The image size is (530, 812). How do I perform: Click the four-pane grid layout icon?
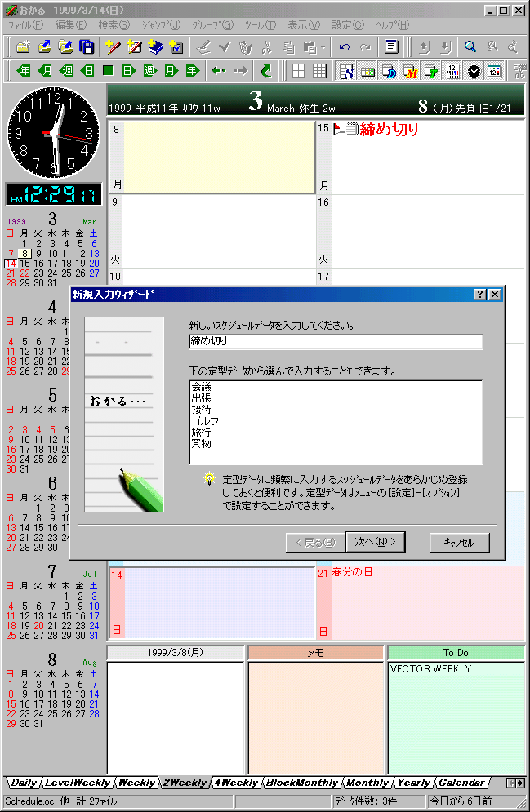pos(299,71)
